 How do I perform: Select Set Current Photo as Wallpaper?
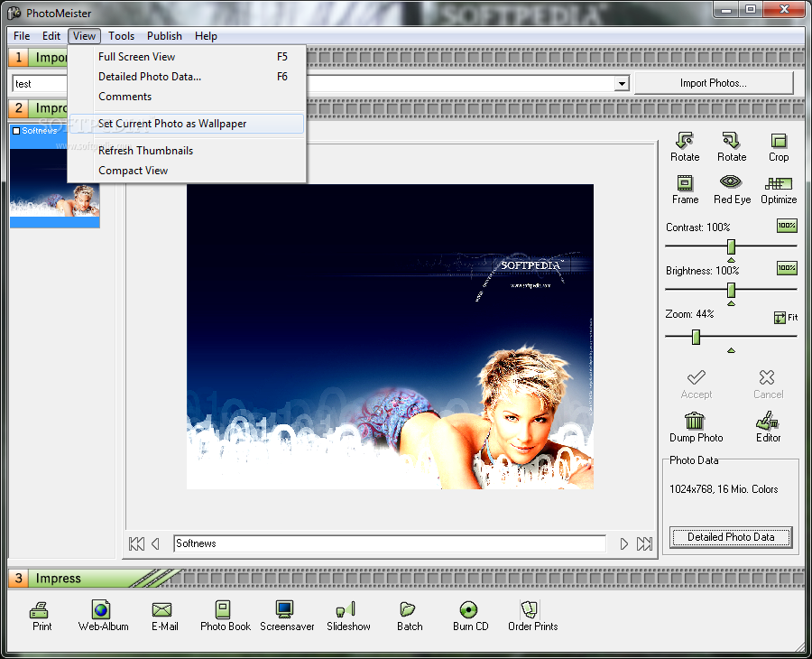tap(187, 124)
